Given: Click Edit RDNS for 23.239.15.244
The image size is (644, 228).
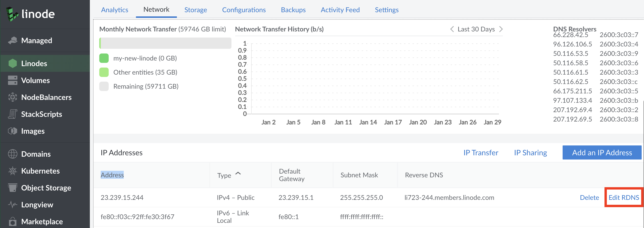Looking at the screenshot, I should click(624, 197).
